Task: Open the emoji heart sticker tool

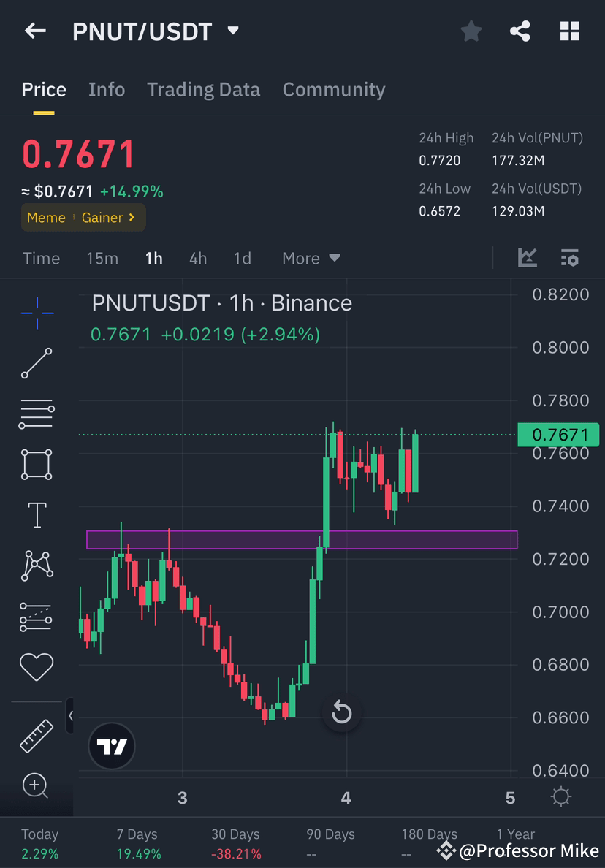Action: point(37,666)
